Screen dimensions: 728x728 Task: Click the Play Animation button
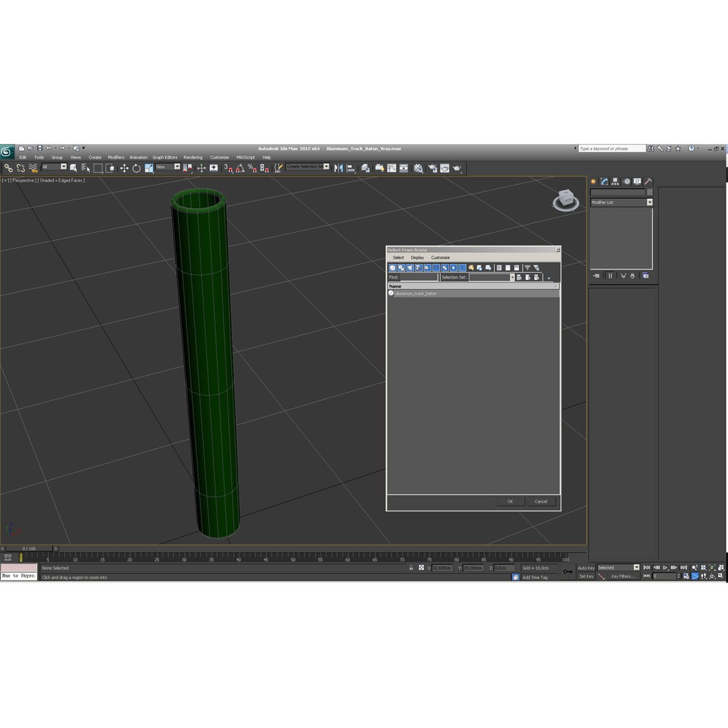[665, 568]
